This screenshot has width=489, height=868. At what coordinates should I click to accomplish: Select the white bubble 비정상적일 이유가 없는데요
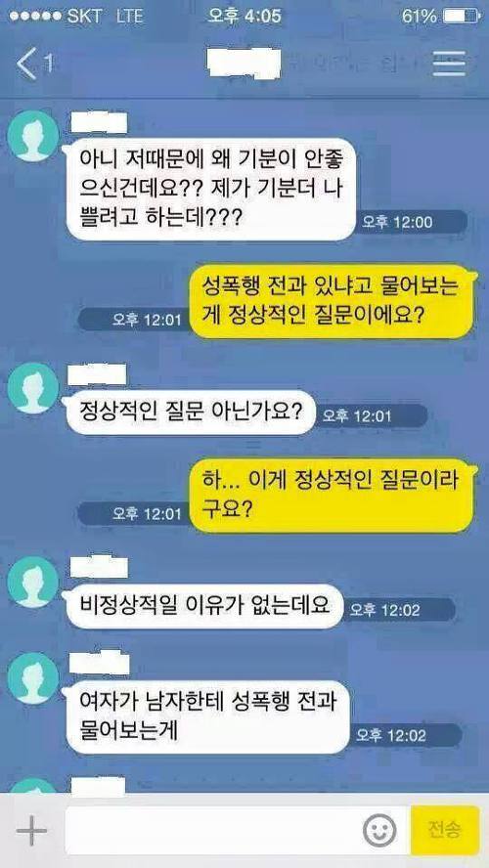205,606
